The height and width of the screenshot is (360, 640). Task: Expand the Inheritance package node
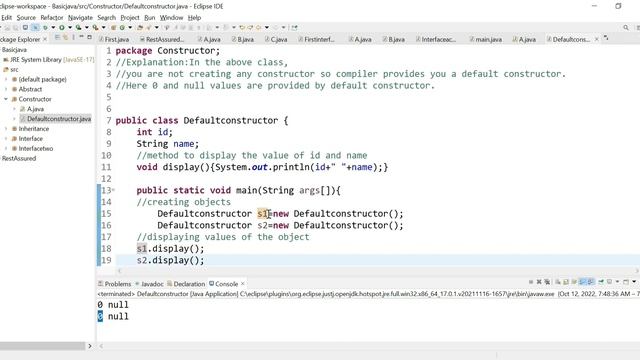[6, 129]
